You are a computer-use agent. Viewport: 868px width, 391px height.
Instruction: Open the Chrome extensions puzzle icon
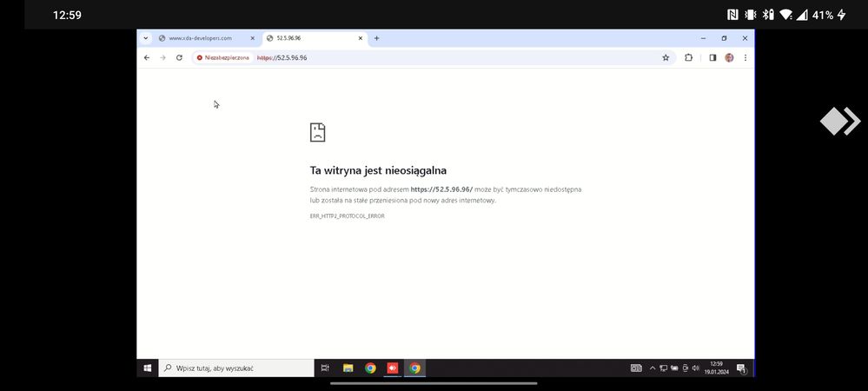689,57
